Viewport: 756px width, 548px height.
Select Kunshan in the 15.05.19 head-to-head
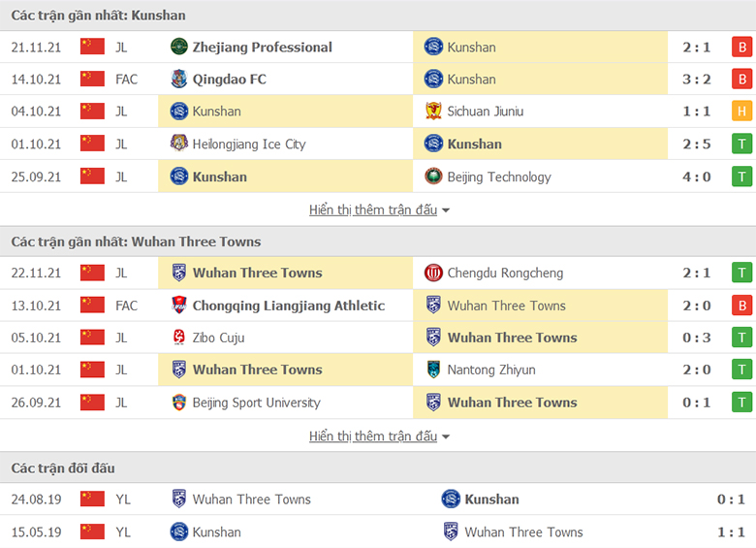point(216,532)
